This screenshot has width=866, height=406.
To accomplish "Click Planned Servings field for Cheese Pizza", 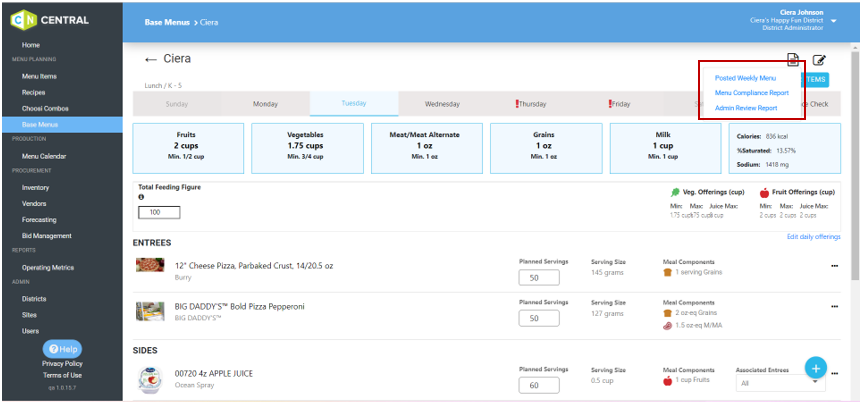I will (539, 278).
